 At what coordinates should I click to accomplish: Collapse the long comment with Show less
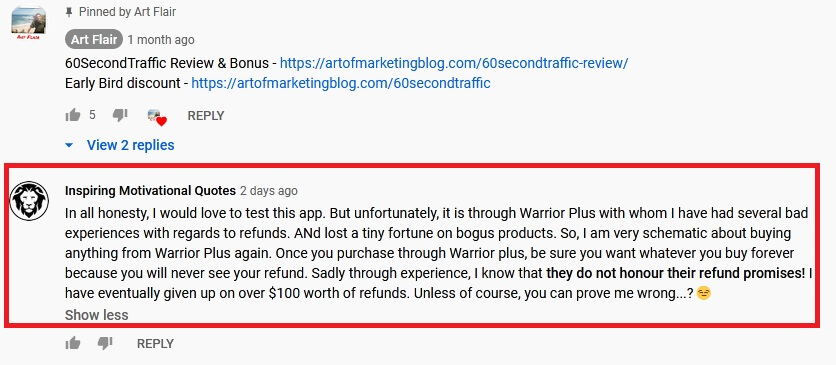click(97, 315)
